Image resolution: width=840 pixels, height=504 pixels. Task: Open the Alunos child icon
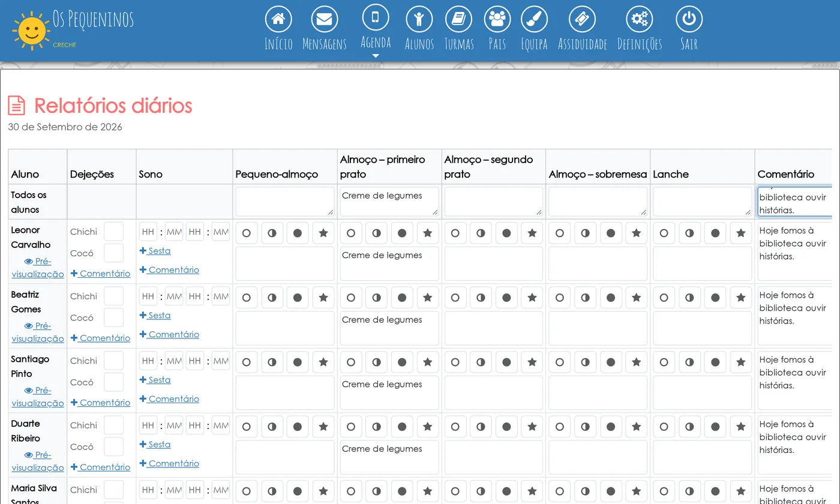[x=419, y=19]
